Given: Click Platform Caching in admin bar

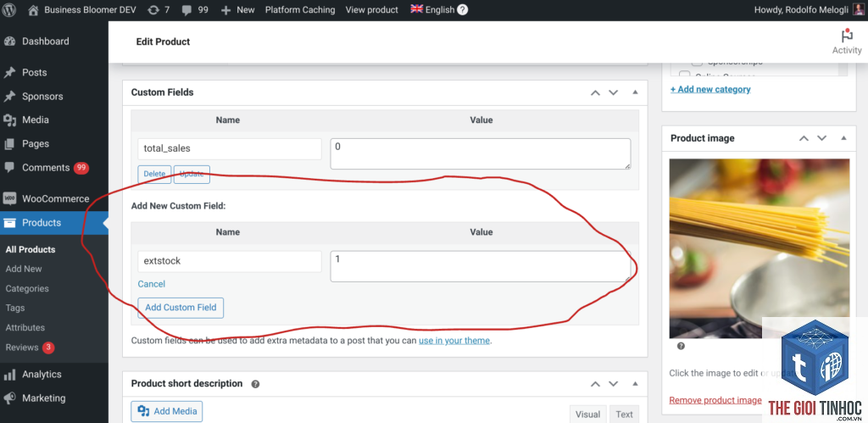Looking at the screenshot, I should [x=300, y=9].
